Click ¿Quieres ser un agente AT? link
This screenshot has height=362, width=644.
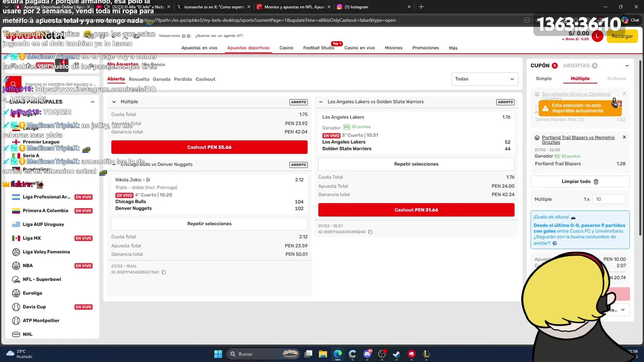219,36
